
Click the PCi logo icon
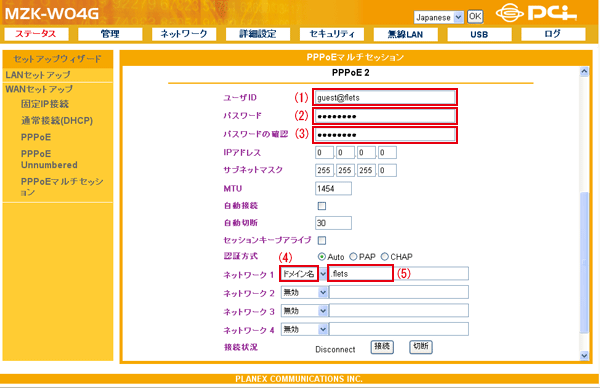point(536,13)
